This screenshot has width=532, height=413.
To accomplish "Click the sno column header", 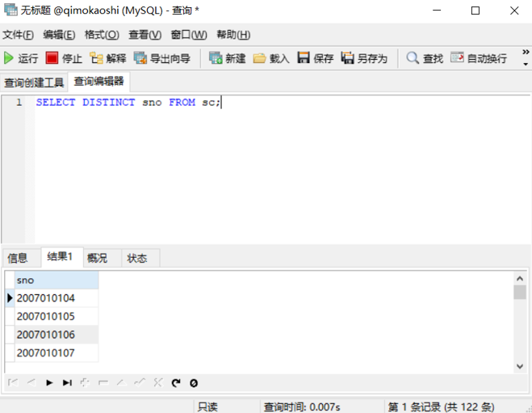I will pyautogui.click(x=57, y=280).
